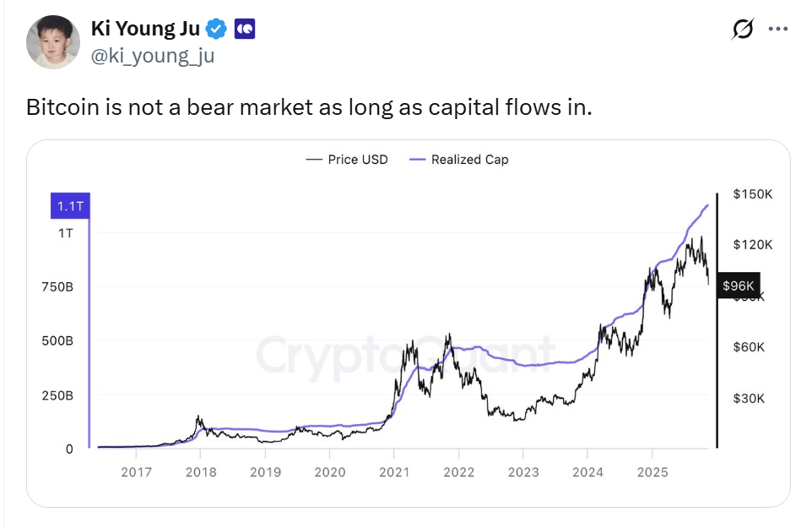Click the CryptoQuant affiliate badge icon
The width and height of the screenshot is (812, 528).
coord(243,27)
